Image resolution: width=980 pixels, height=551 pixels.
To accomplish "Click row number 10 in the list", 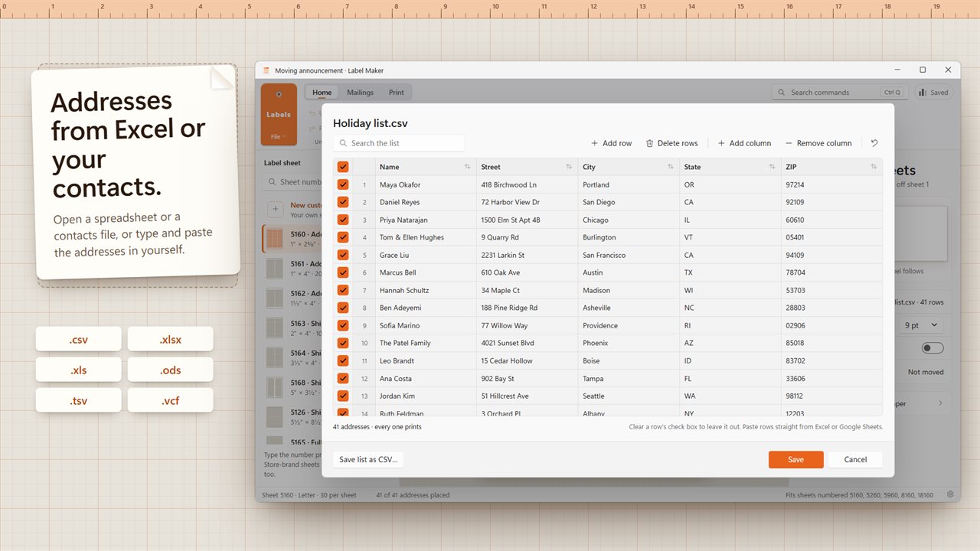I will click(x=364, y=343).
